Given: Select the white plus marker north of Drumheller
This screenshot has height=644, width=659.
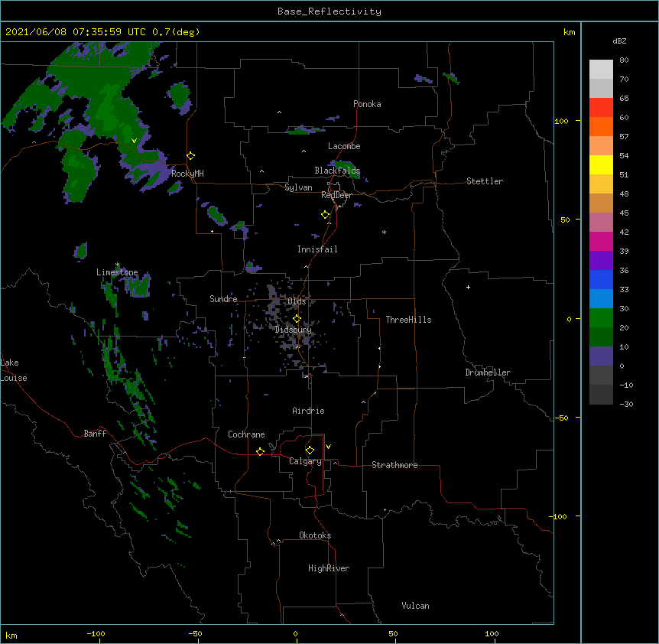Looking at the screenshot, I should pyautogui.click(x=468, y=287).
